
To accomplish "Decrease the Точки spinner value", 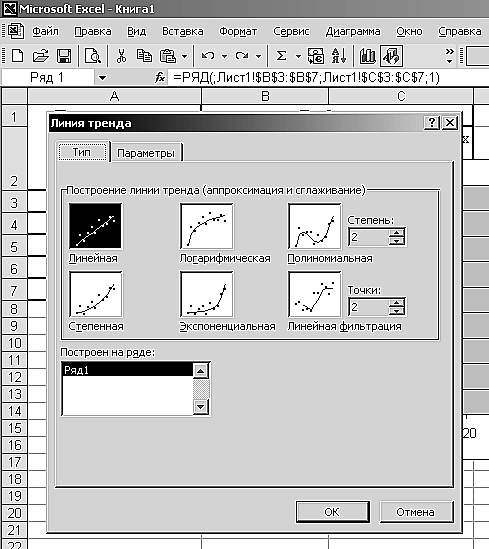I will pyautogui.click(x=397, y=311).
